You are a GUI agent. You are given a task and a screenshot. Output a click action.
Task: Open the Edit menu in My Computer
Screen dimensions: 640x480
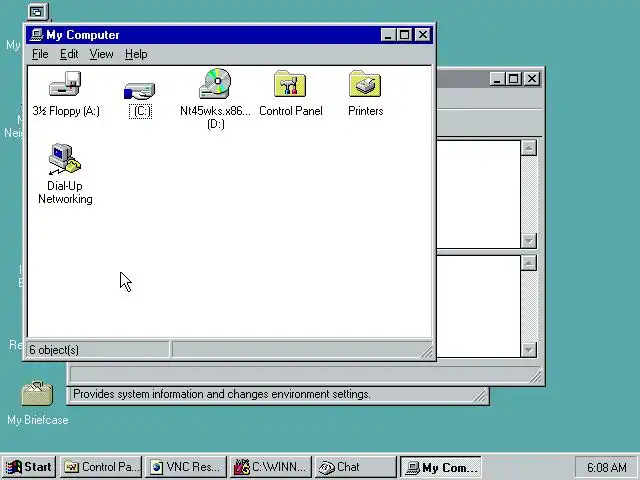pyautogui.click(x=69, y=54)
